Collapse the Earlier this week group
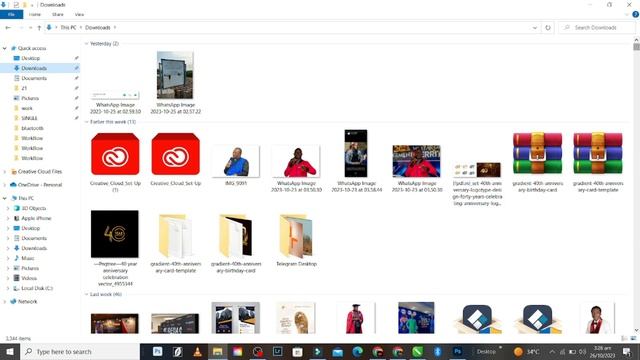Screen dimensions: 640x360 click(x=87, y=122)
